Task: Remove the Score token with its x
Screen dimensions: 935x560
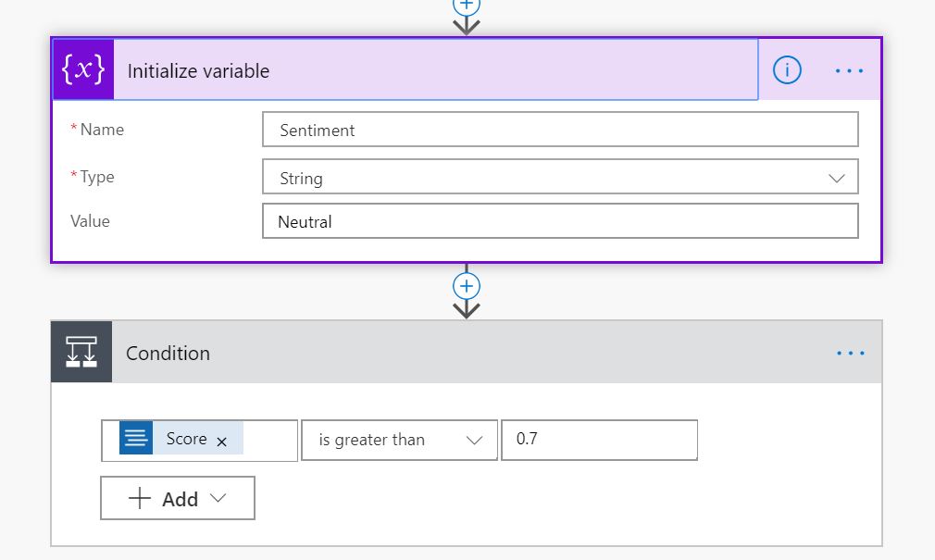Action: [x=222, y=442]
